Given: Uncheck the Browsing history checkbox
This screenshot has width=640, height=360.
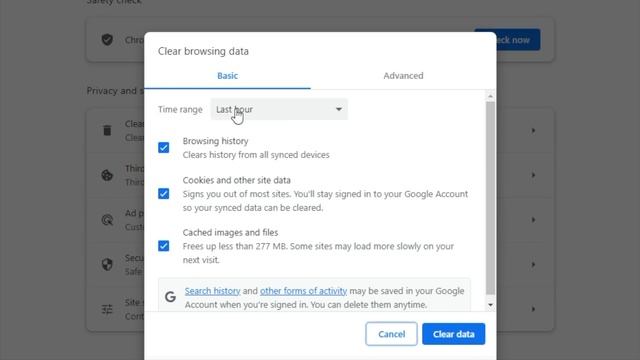Looking at the screenshot, I should coord(164,147).
